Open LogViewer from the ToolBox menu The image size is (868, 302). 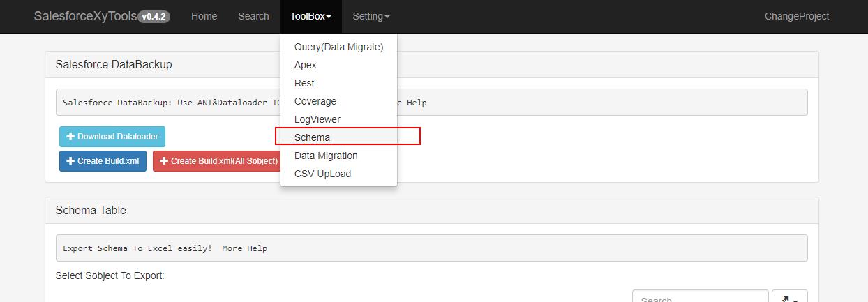[x=339, y=119]
